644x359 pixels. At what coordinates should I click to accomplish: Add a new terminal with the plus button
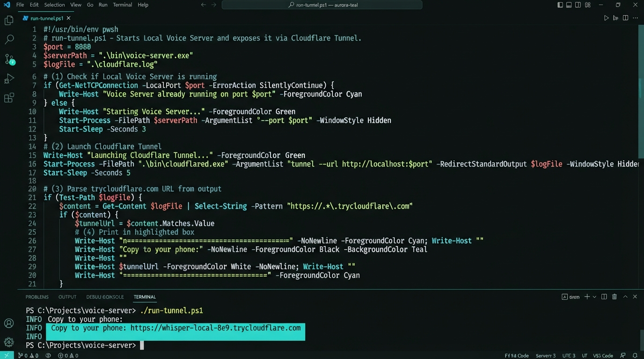point(587,297)
